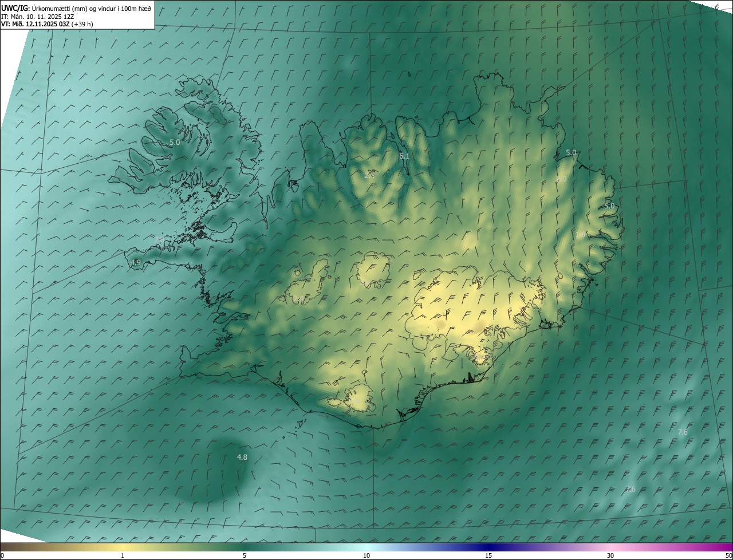Click the colorbar tick label 15
Screen dimensions: 733x560
click(488, 555)
